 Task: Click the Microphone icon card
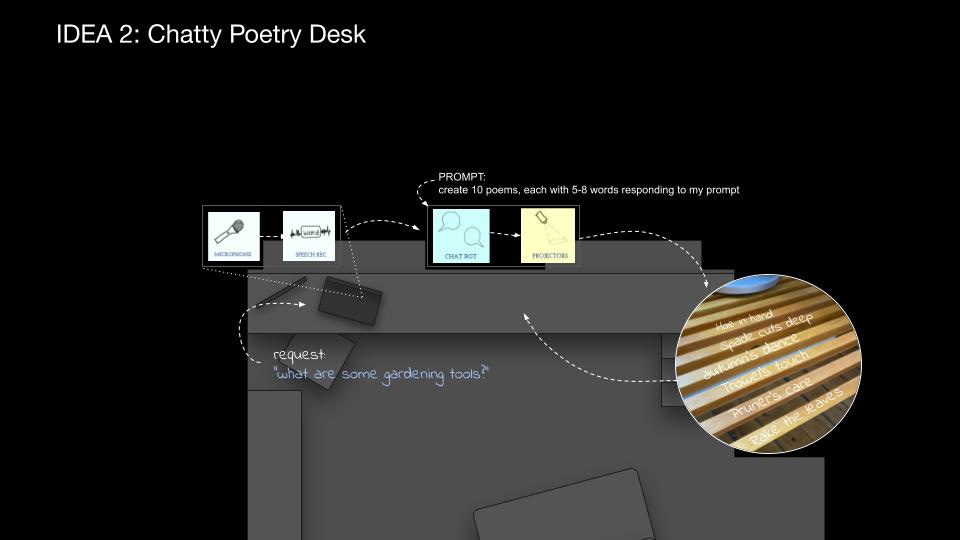click(x=233, y=236)
